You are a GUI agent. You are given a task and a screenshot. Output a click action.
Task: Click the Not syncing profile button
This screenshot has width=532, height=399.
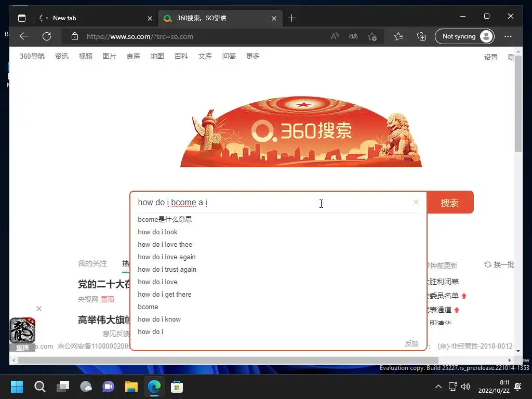[x=464, y=36]
